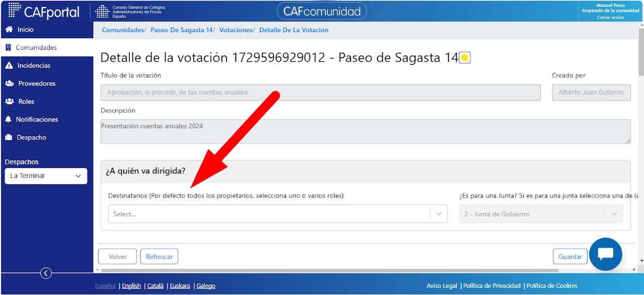Open the Junta de Gobierno dropdown

(x=541, y=214)
